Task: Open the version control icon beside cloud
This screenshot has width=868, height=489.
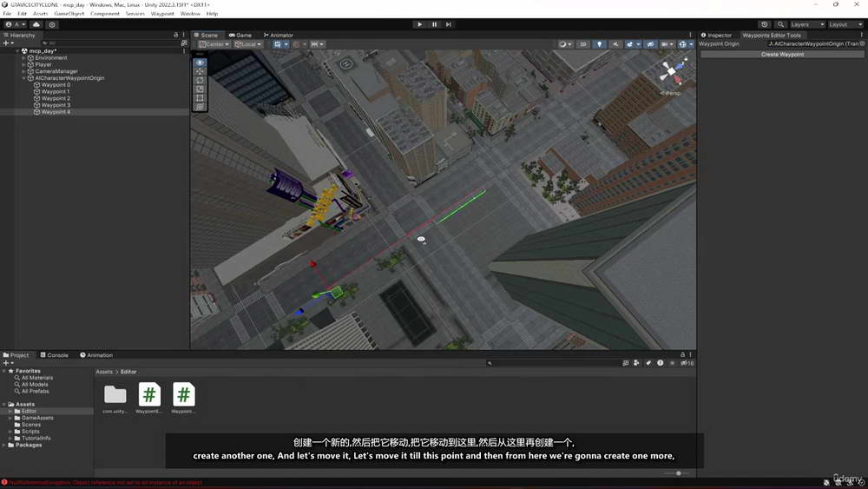Action: click(x=52, y=24)
